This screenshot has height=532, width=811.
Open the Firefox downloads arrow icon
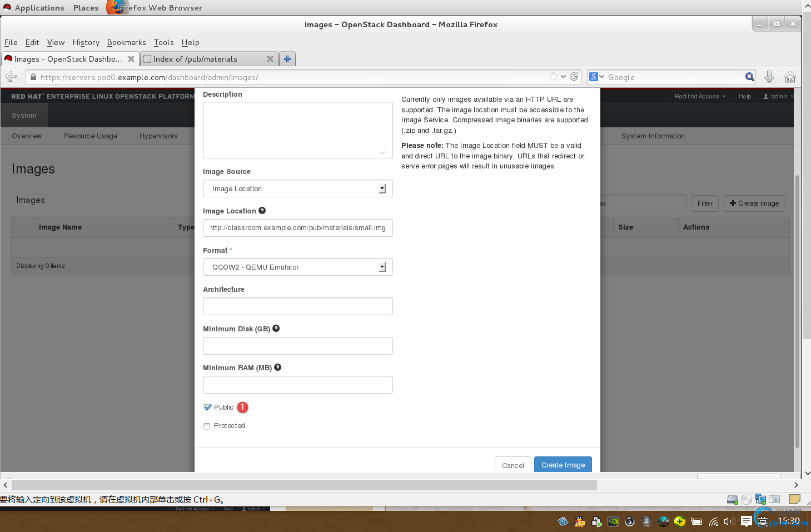[769, 77]
